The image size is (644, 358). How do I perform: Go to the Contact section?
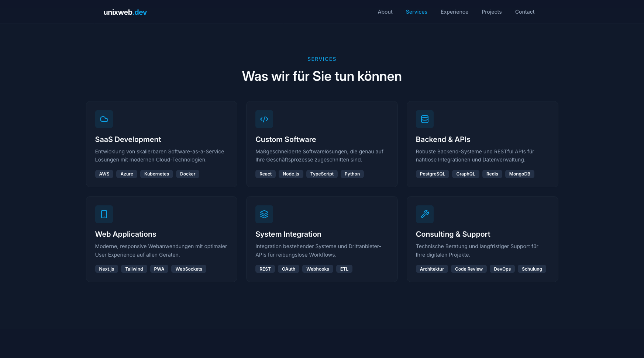click(524, 12)
